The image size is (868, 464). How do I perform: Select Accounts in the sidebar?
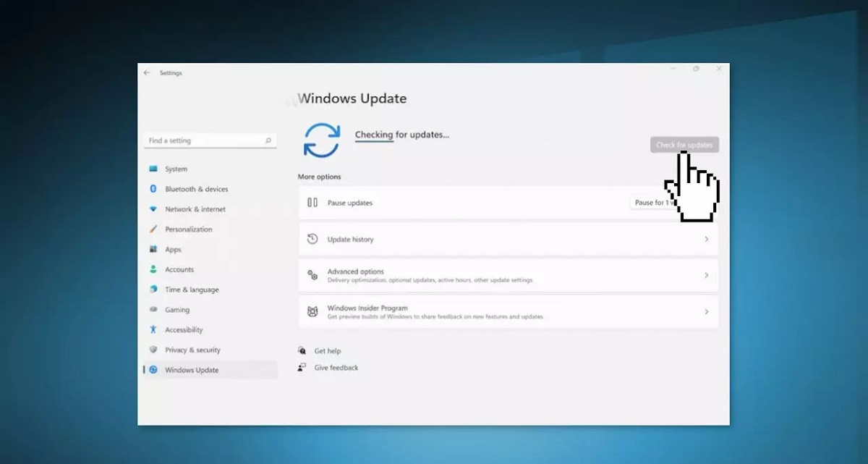[x=210, y=269]
